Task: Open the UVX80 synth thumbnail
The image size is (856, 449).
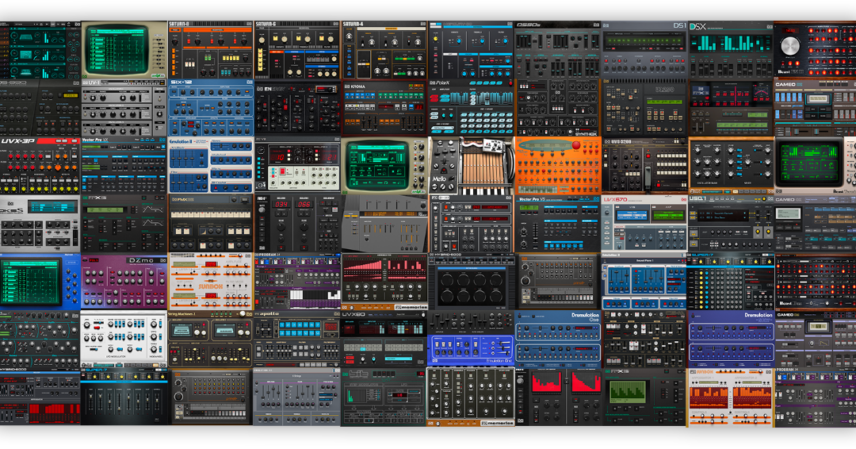Action: [x=384, y=339]
